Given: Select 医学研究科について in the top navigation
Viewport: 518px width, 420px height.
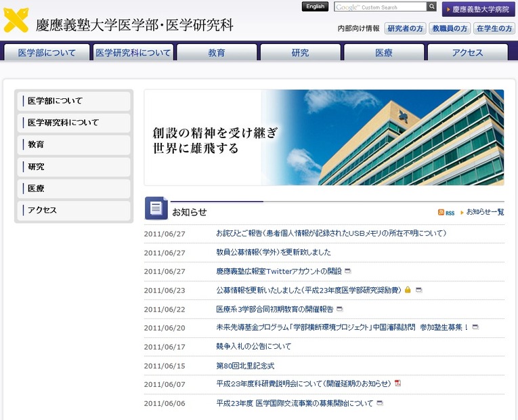Looking at the screenshot, I should tap(133, 53).
